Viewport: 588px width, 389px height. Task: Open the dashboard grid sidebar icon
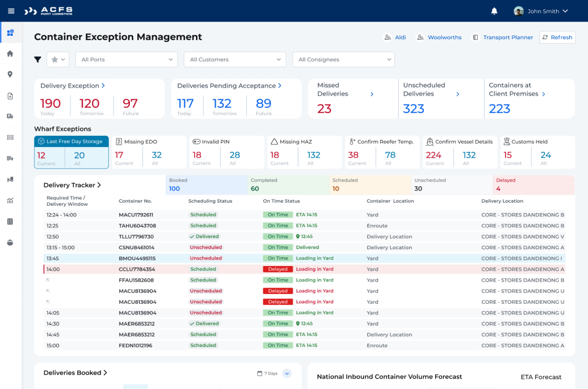click(x=10, y=33)
